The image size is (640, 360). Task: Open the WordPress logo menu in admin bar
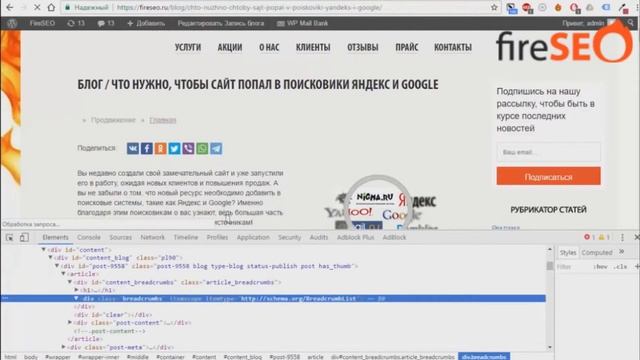tap(12, 23)
